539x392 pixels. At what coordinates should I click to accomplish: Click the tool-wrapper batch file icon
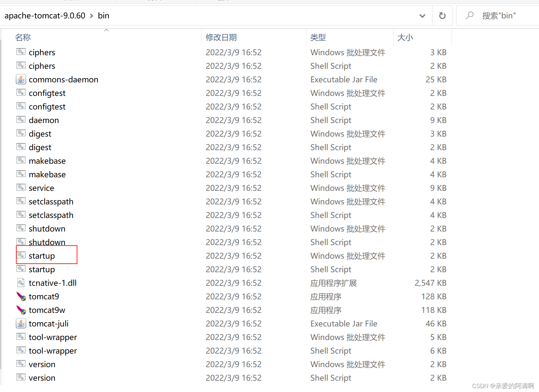(x=21, y=336)
